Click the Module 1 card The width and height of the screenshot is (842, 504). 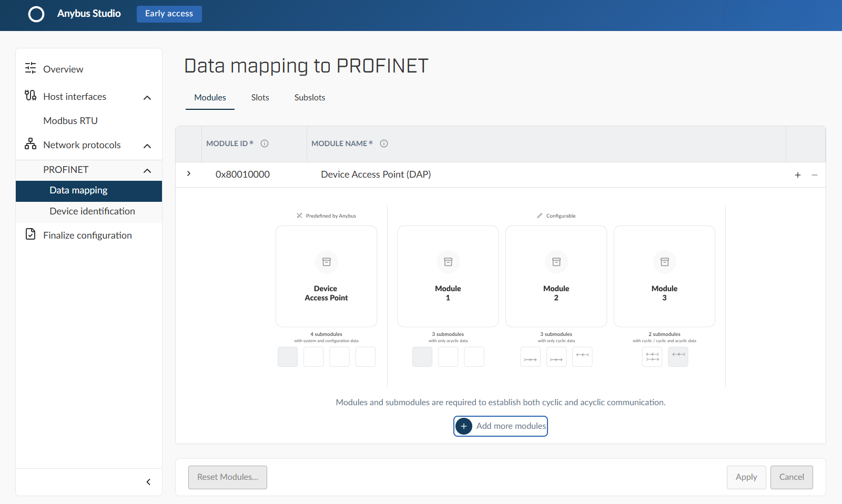pos(448,276)
